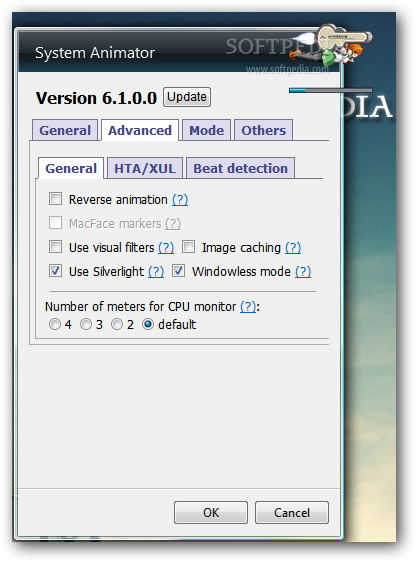The width and height of the screenshot is (416, 562).
Task: Switch to the top-level General tab
Action: pos(65,130)
